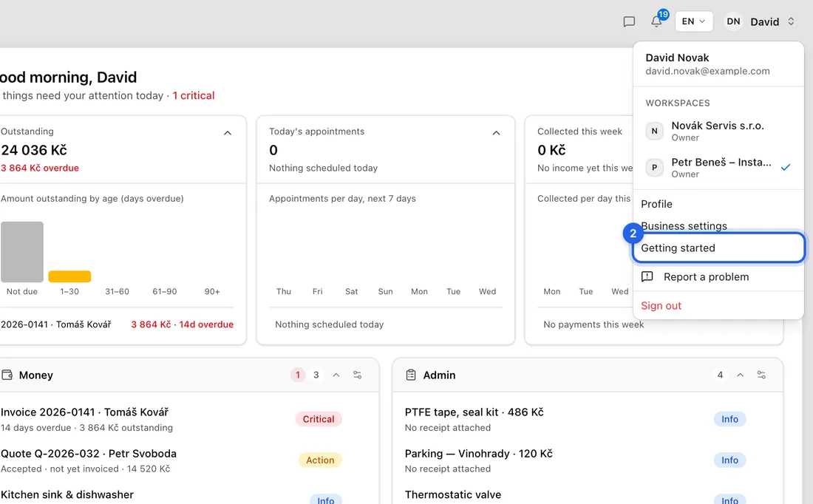This screenshot has height=504, width=813.
Task: Click the 90+ age bucket label
Action: point(212,291)
